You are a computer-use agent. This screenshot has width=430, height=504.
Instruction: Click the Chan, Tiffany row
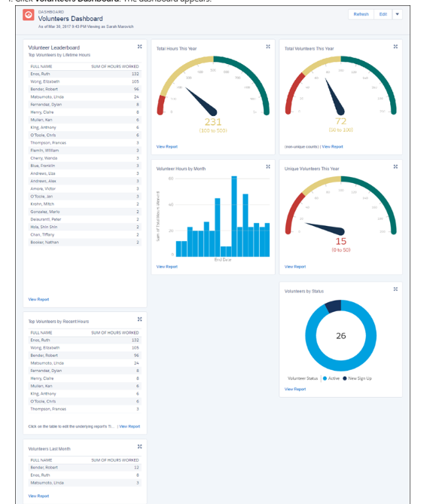[85, 234]
